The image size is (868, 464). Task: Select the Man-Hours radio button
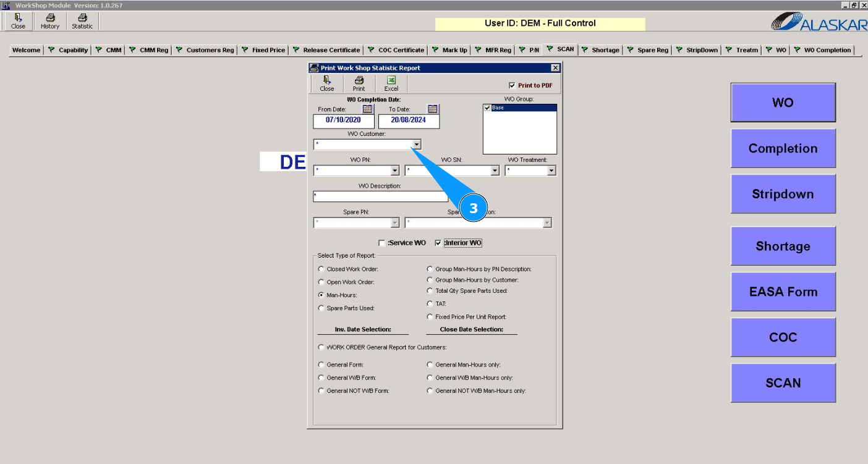(321, 295)
